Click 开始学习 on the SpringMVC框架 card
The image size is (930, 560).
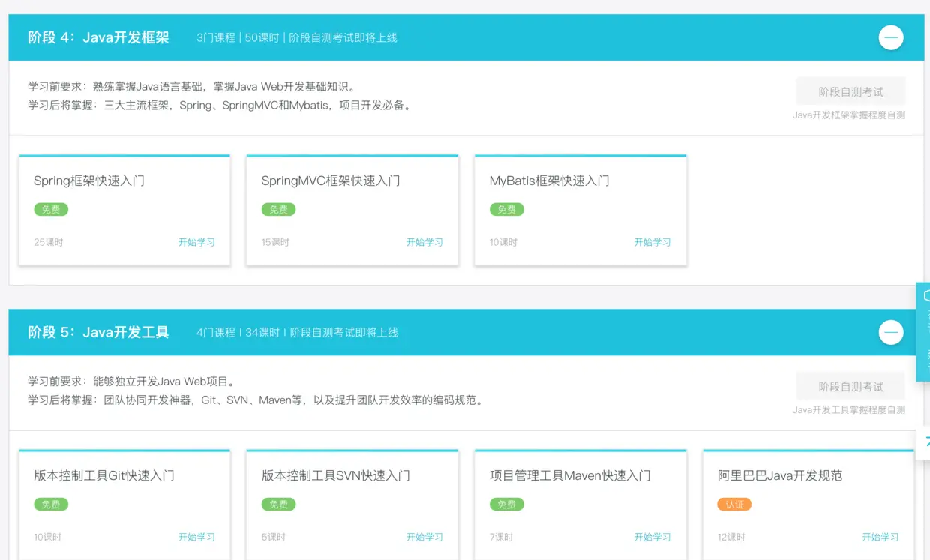coord(424,242)
